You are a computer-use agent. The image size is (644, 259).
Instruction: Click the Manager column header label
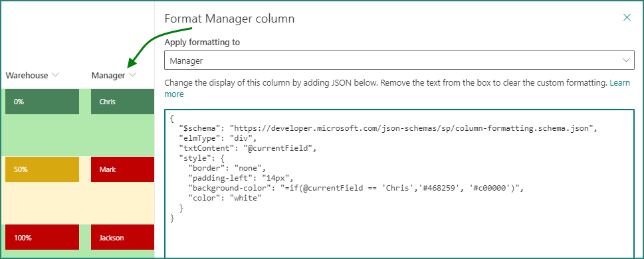point(108,75)
